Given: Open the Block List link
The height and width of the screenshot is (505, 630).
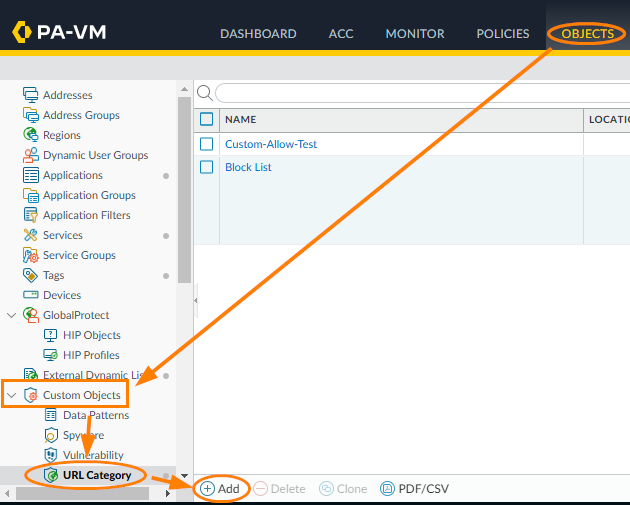Looking at the screenshot, I should [x=248, y=167].
